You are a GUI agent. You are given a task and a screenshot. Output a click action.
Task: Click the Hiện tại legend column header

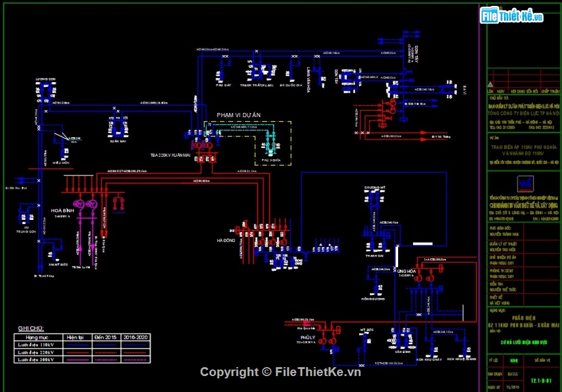point(77,336)
